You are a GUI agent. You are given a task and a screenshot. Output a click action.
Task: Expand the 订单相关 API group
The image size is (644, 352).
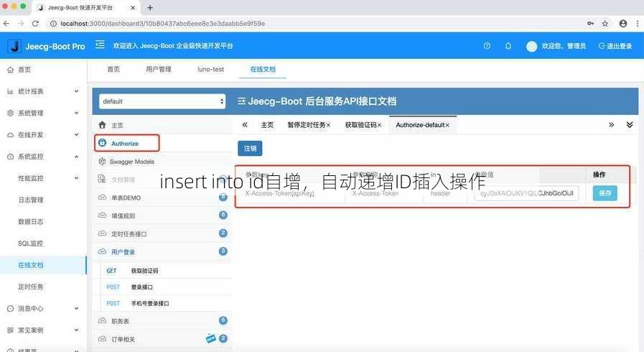(162, 339)
